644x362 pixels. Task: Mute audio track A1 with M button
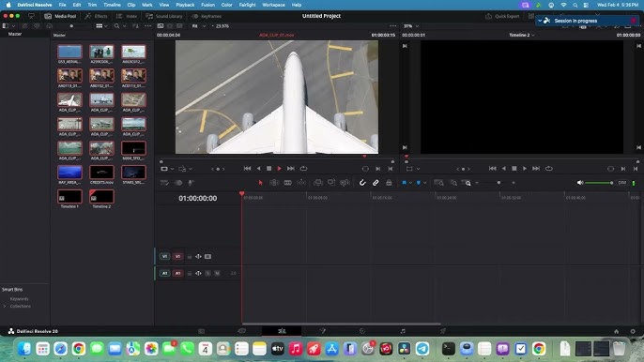coord(217,273)
